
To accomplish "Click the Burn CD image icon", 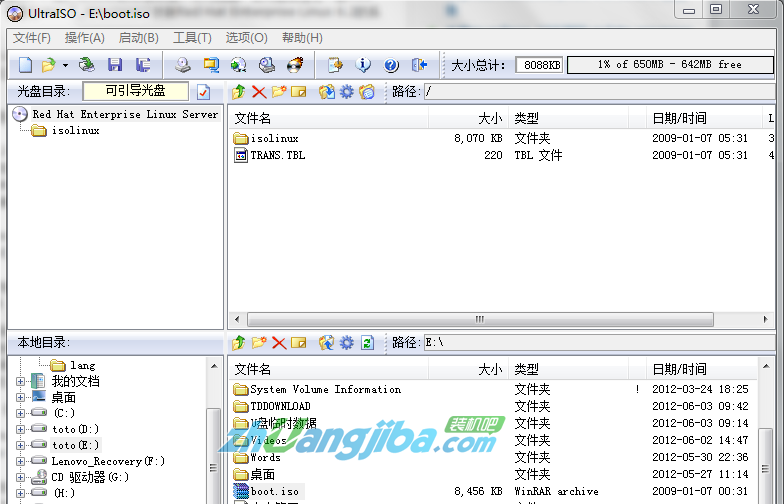I will click(295, 65).
